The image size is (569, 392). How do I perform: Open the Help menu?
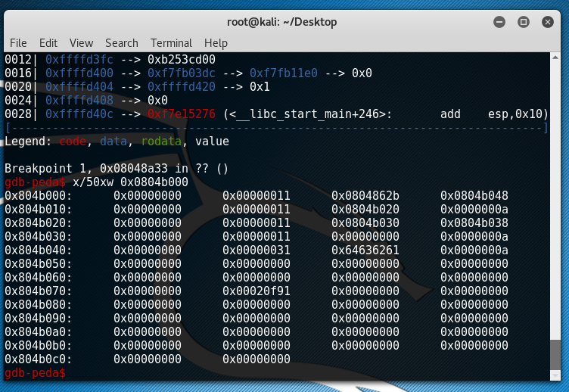[x=216, y=43]
